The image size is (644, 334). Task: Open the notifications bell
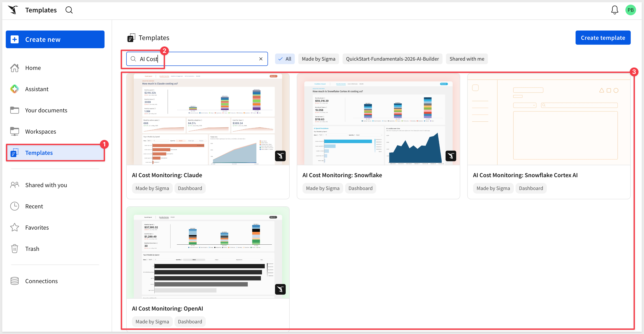pyautogui.click(x=615, y=10)
